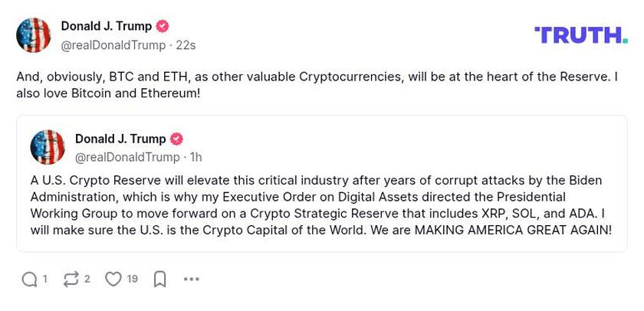Click the ReTruth arrows icon
644x311 pixels.
click(71, 280)
